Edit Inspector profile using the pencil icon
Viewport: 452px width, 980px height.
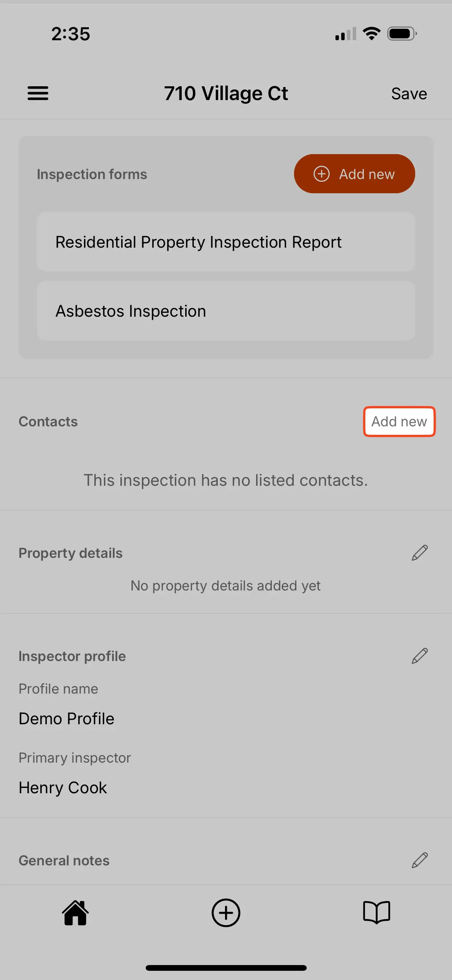pyautogui.click(x=419, y=656)
